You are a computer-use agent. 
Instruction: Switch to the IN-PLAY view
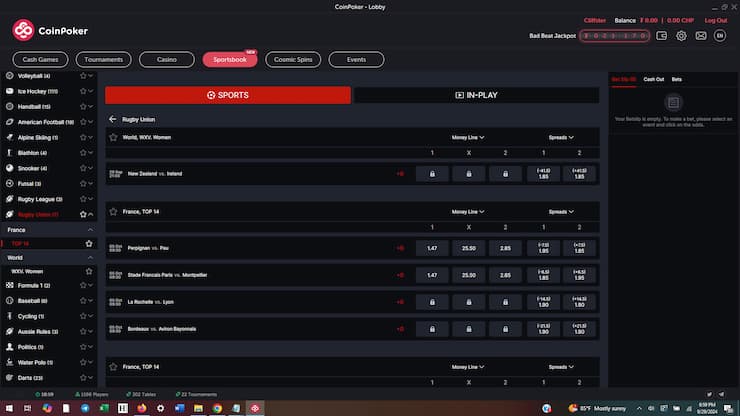coord(477,95)
